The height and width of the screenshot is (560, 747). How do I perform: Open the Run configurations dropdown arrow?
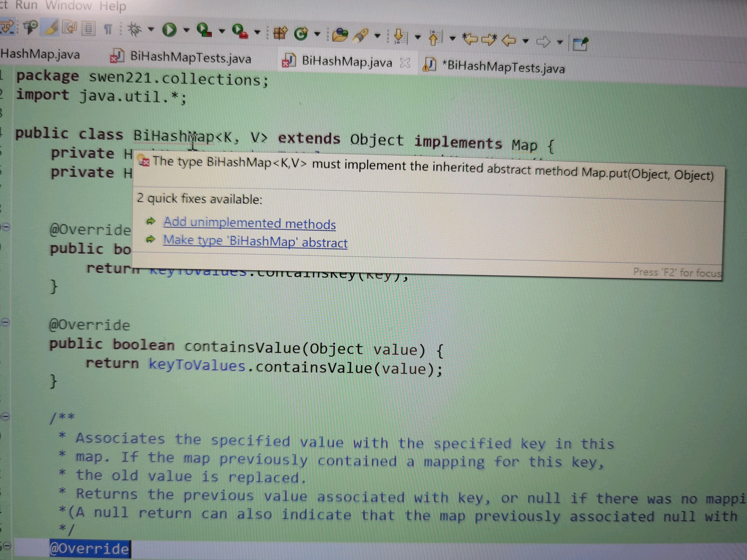coord(186,31)
